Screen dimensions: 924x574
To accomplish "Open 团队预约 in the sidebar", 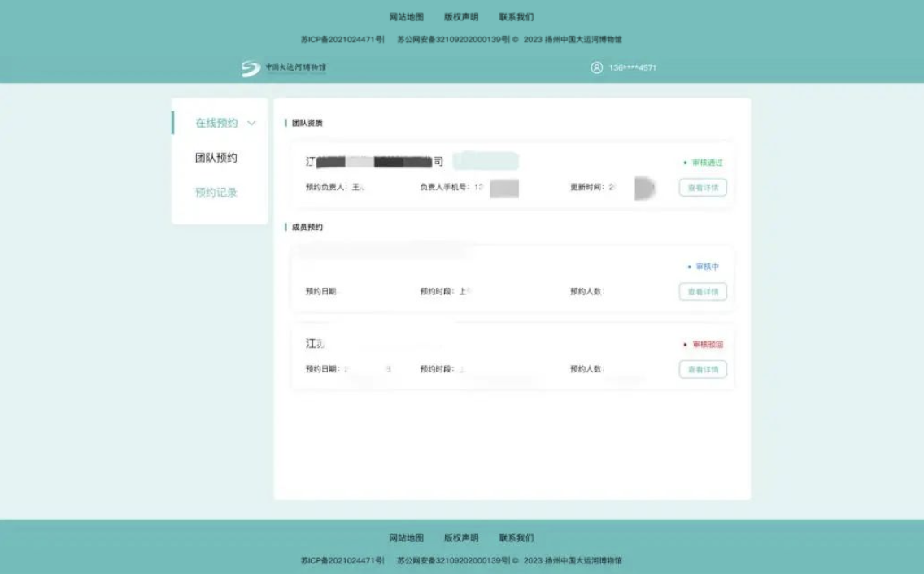I will pyautogui.click(x=216, y=158).
